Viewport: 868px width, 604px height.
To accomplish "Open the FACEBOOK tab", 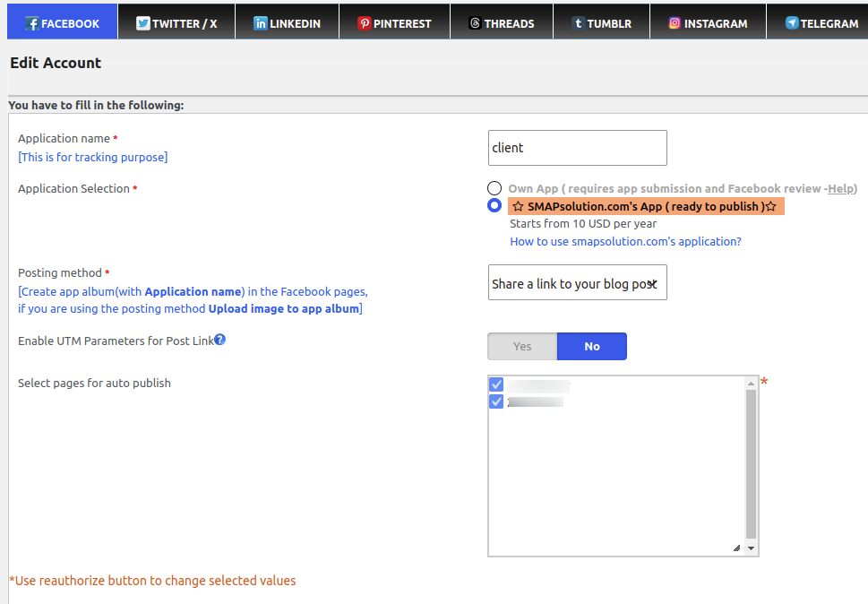I will point(62,21).
